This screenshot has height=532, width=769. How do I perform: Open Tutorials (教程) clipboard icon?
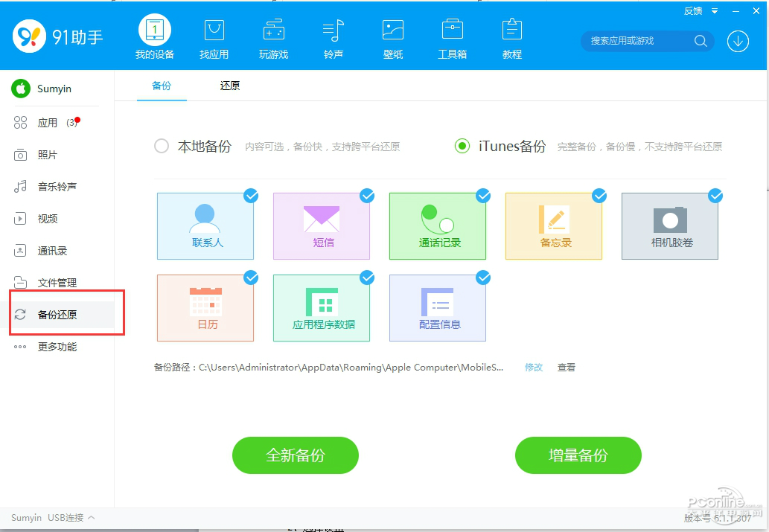[x=512, y=30]
